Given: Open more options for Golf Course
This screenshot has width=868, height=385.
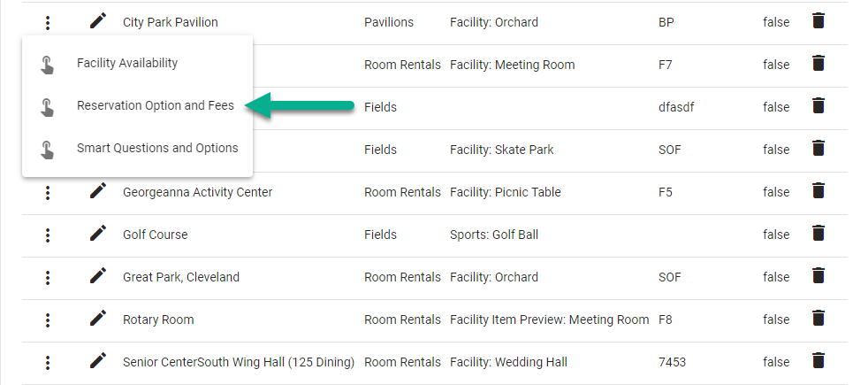Looking at the screenshot, I should coord(48,235).
